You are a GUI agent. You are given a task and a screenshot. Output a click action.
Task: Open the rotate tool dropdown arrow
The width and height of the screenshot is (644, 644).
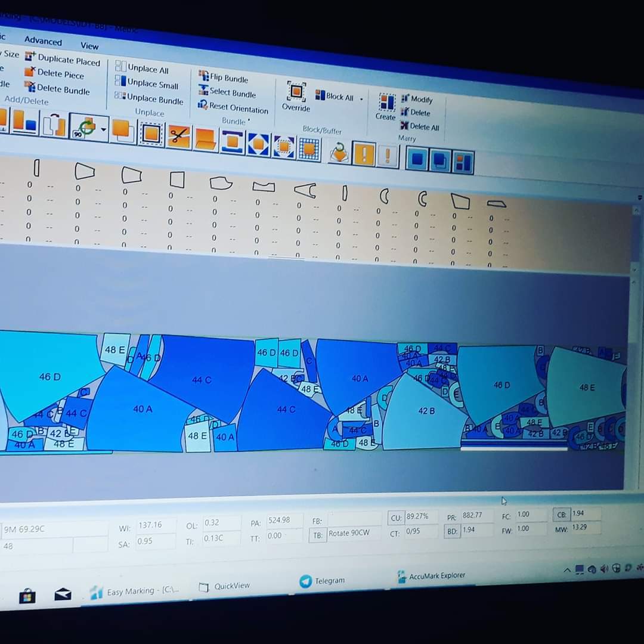104,129
